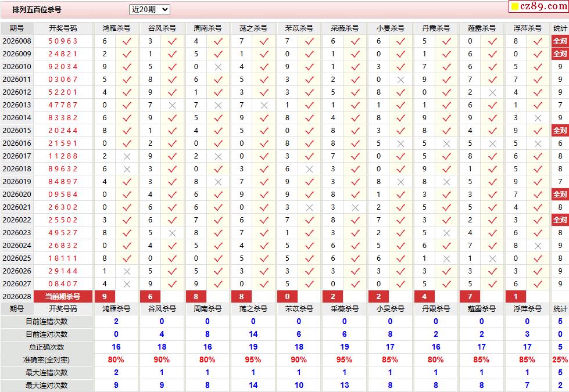This screenshot has width=569, height=392.
Task: Click the 芣苡 check mark in row 2026027
Action: (x=309, y=284)
